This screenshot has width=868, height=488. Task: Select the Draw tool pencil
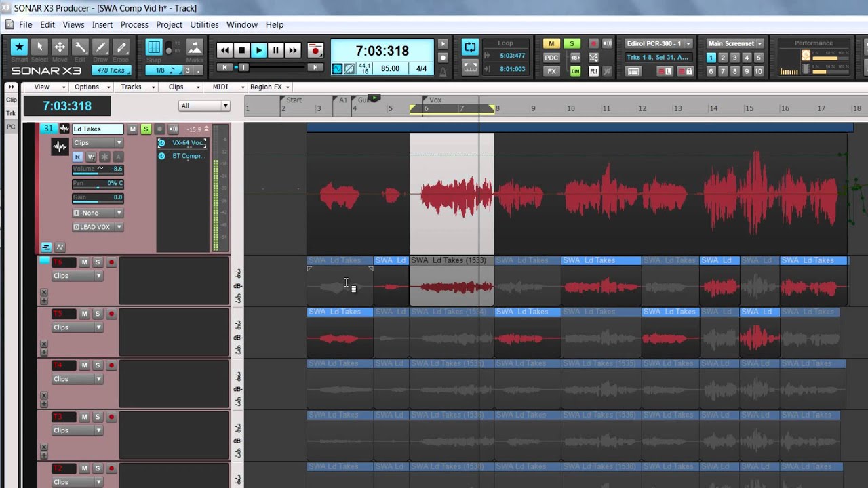pos(100,47)
